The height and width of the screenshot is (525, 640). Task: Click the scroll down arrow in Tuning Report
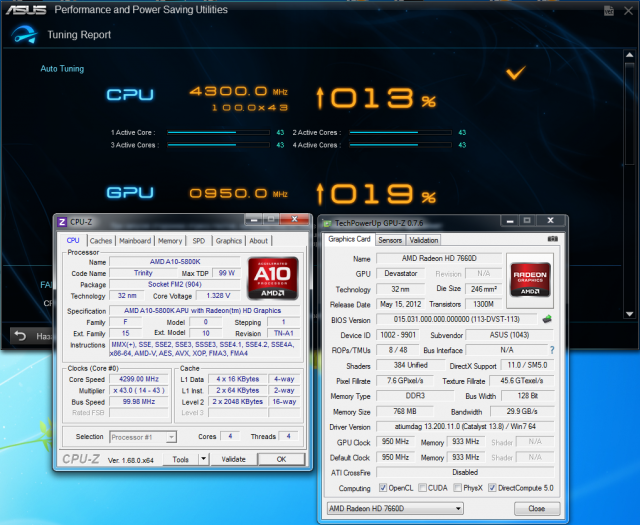pos(629,314)
